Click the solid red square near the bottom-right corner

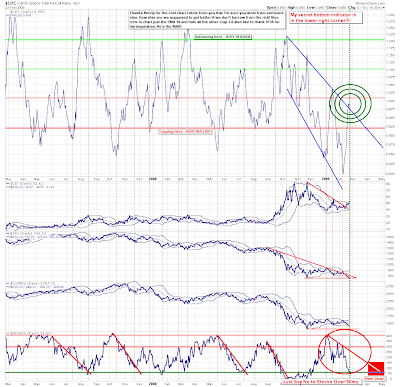point(376,368)
